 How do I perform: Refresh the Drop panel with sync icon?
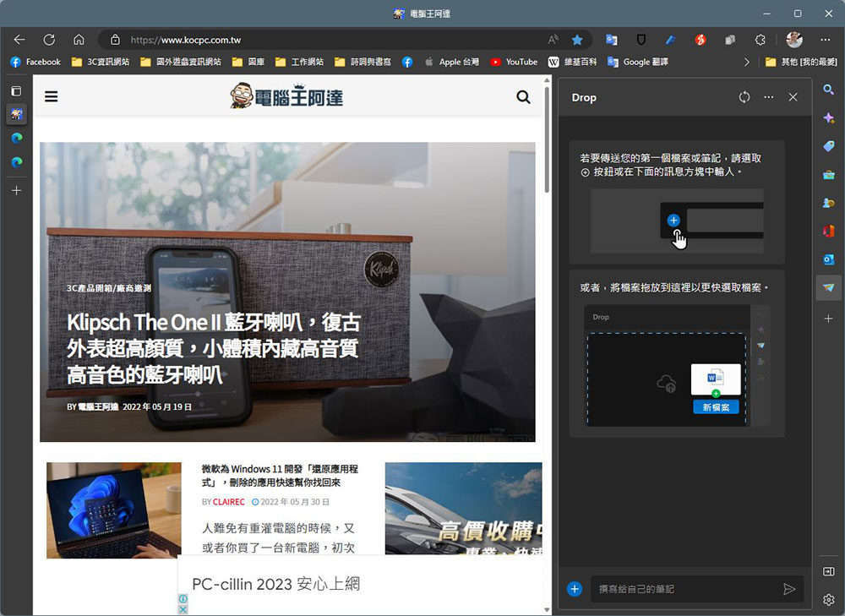(x=744, y=97)
